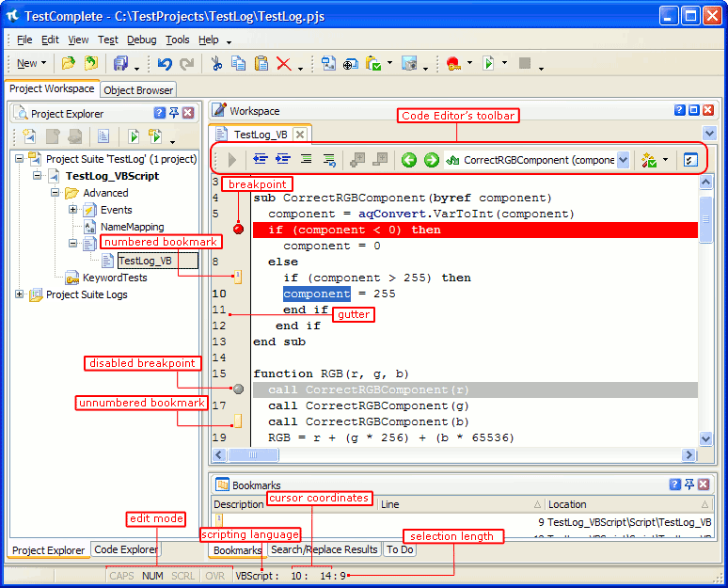The width and height of the screenshot is (728, 588).
Task: Click the Copy icon in main toolbar
Action: 239,63
